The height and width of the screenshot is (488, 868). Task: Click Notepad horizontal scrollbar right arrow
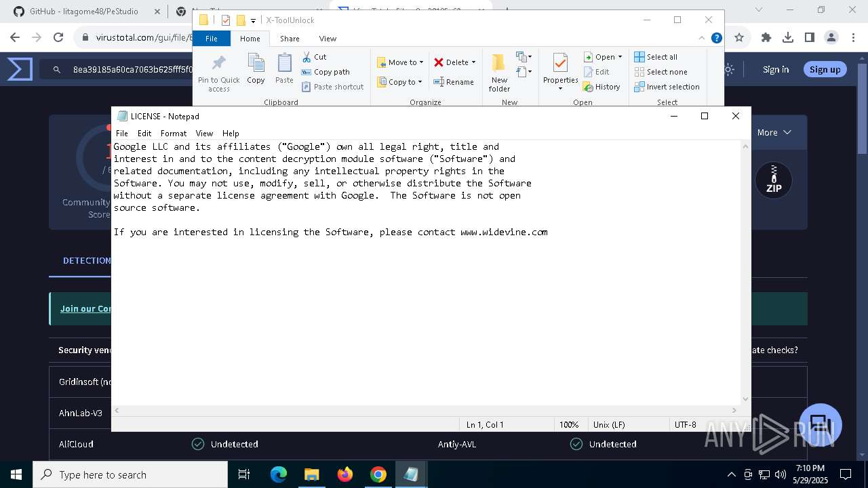tap(734, 410)
